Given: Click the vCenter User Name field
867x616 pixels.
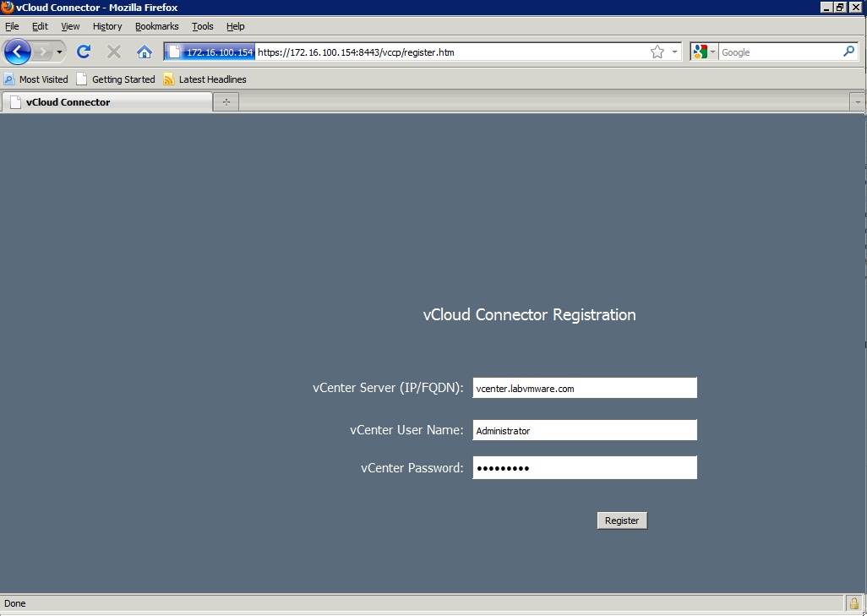Looking at the screenshot, I should pyautogui.click(x=585, y=429).
